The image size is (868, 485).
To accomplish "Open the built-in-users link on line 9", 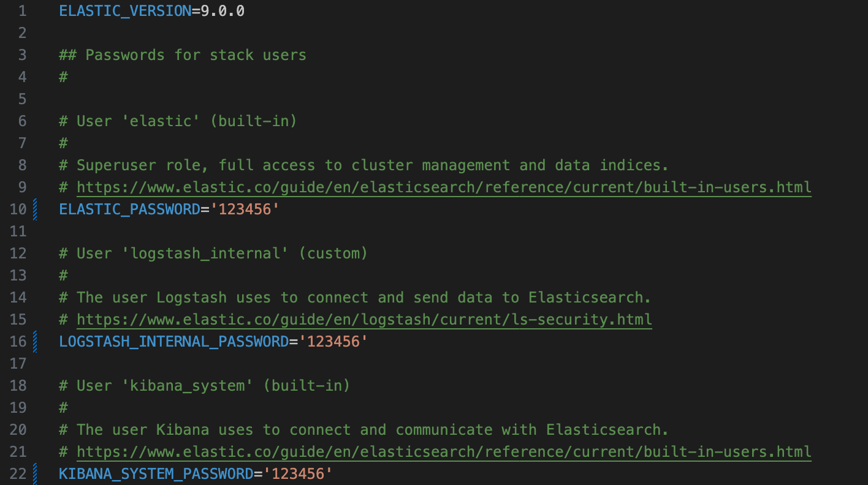I will tap(444, 187).
